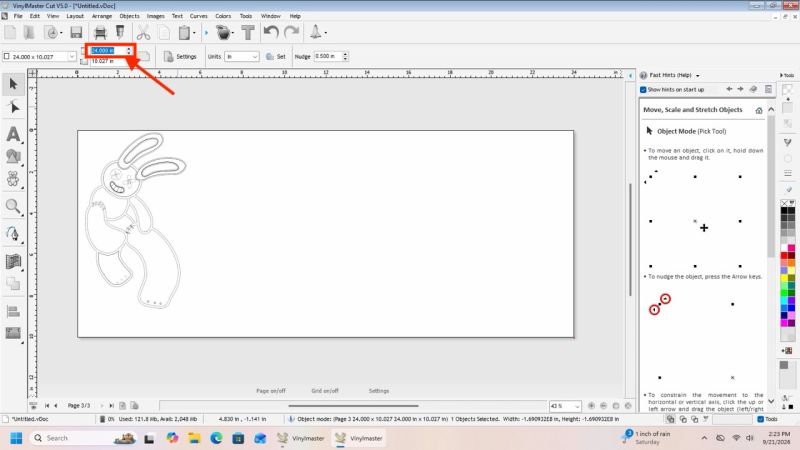Collapse hints panel with the left arrow

(630, 76)
